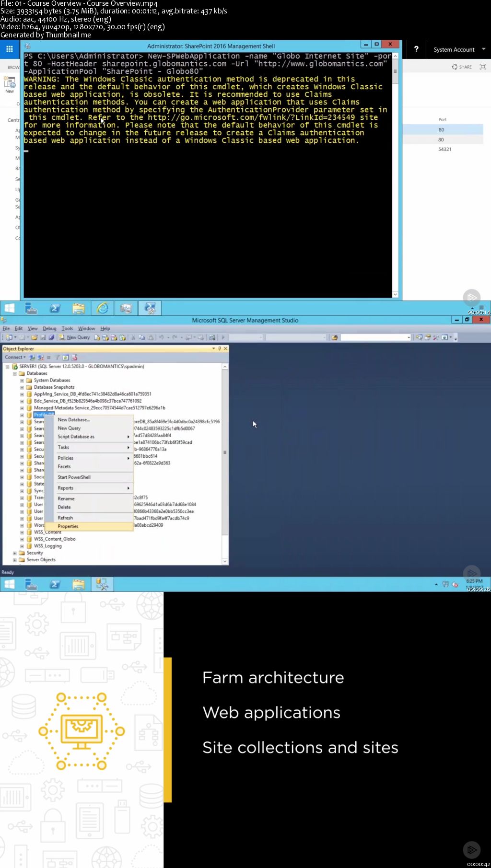Open Server Manager on top taskbar
The image size is (491, 868).
[x=31, y=308]
